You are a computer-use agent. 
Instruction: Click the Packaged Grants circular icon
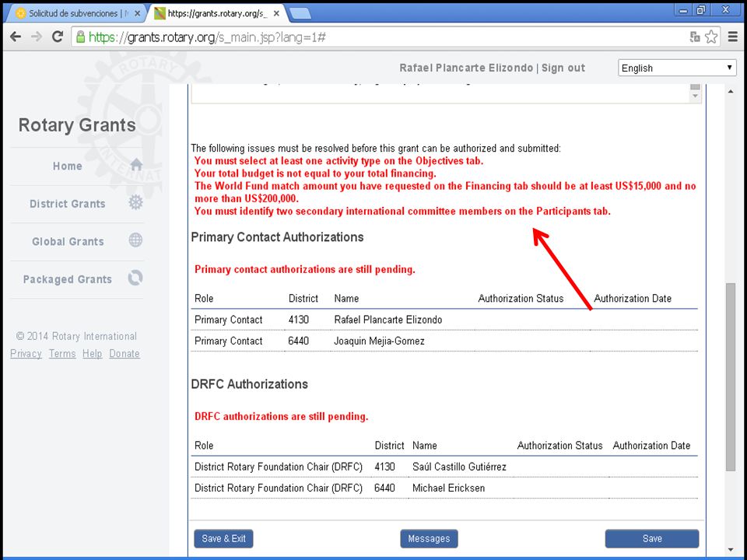135,278
